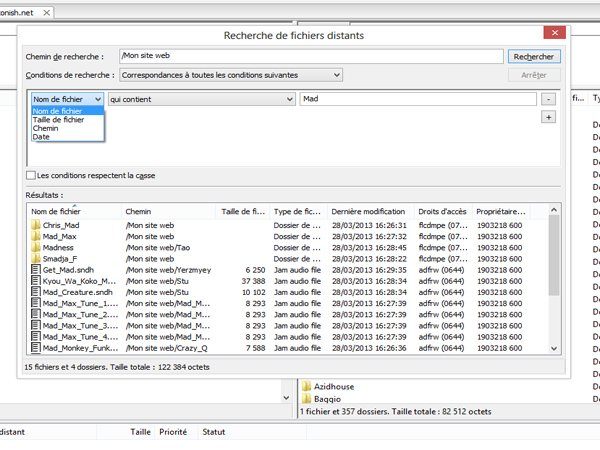Click the Mad_Max_Tune_3 file icon

pos(36,325)
